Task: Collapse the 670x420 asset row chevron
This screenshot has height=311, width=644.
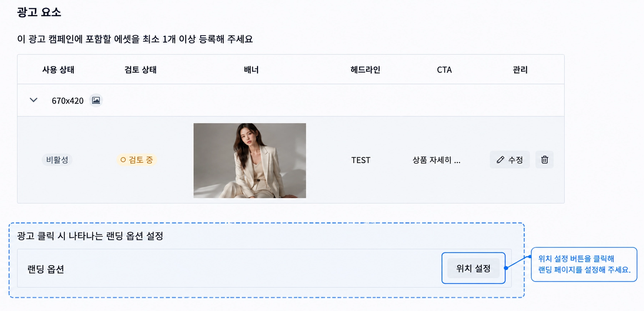Action: click(34, 100)
